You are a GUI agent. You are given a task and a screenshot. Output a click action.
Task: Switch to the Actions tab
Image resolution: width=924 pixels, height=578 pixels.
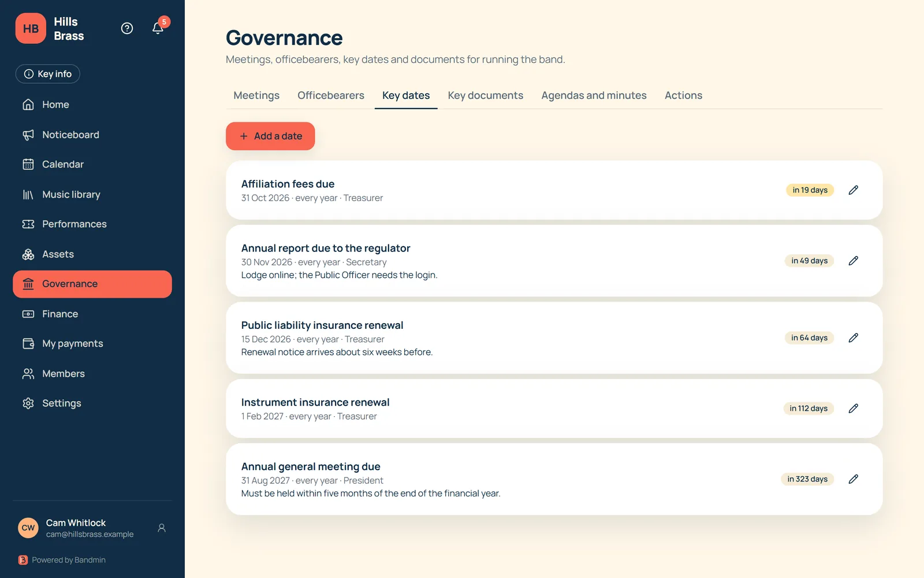tap(683, 95)
